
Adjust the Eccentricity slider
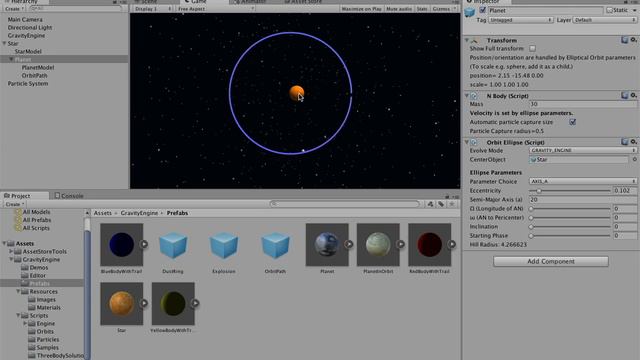point(570,191)
